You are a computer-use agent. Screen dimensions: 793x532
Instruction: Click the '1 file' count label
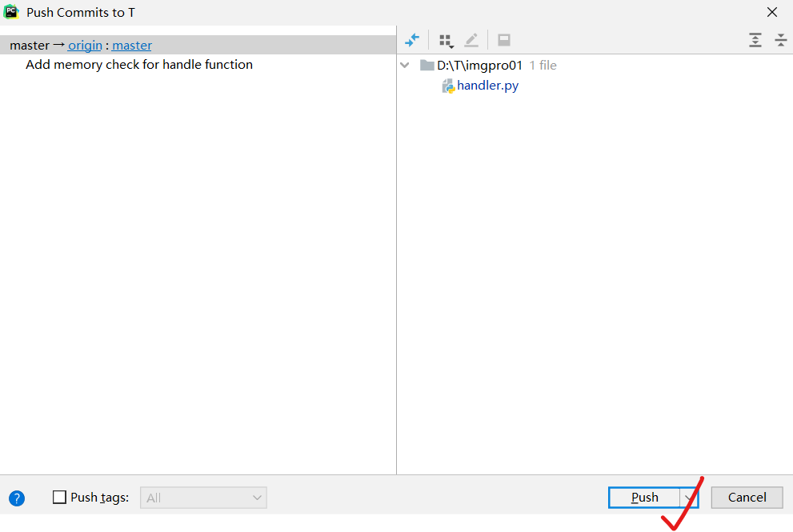point(543,66)
